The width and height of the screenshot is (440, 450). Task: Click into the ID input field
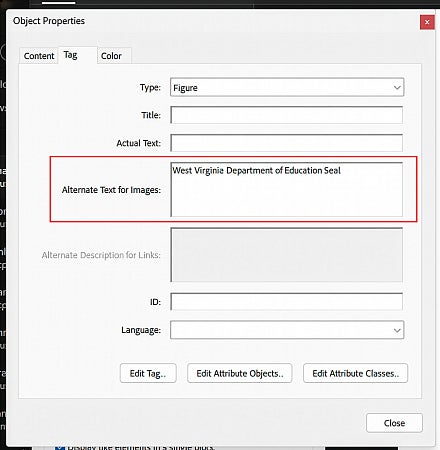[x=287, y=302]
